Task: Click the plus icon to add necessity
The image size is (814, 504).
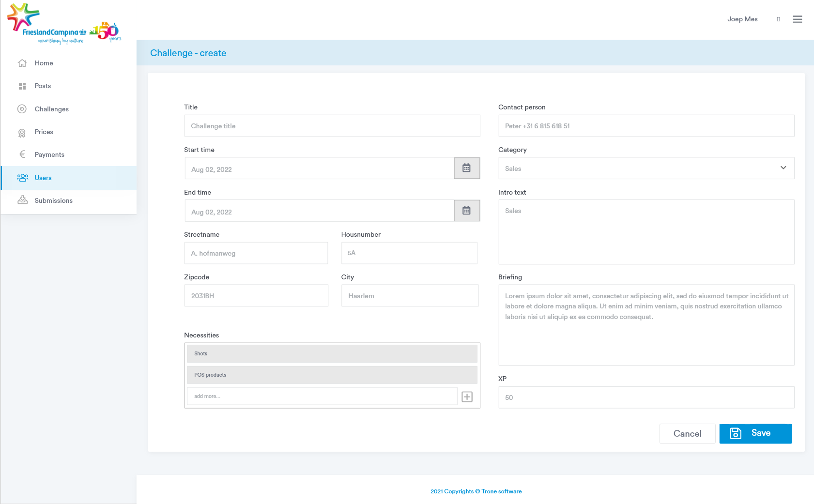Action: 467,397
